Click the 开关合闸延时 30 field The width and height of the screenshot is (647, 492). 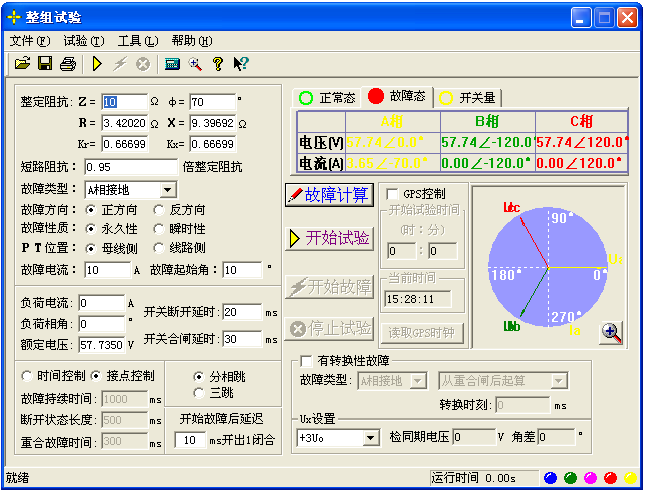242,339
